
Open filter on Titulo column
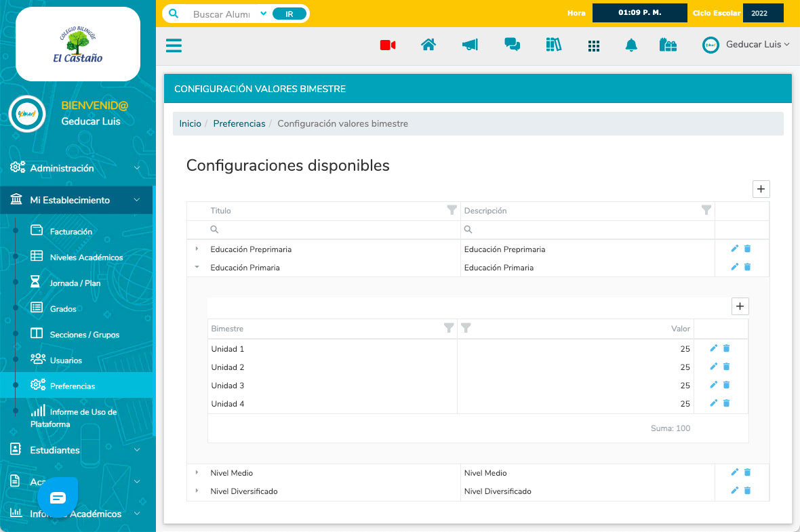[x=452, y=210]
